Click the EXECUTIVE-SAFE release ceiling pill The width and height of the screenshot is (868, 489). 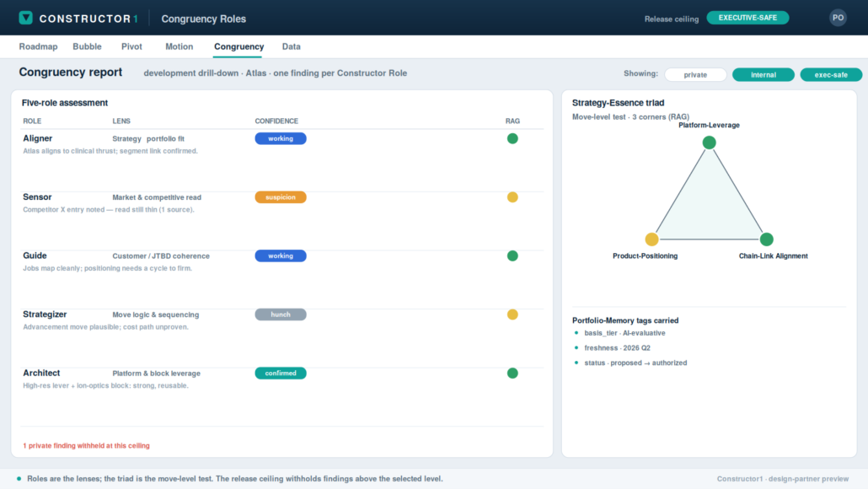(747, 18)
